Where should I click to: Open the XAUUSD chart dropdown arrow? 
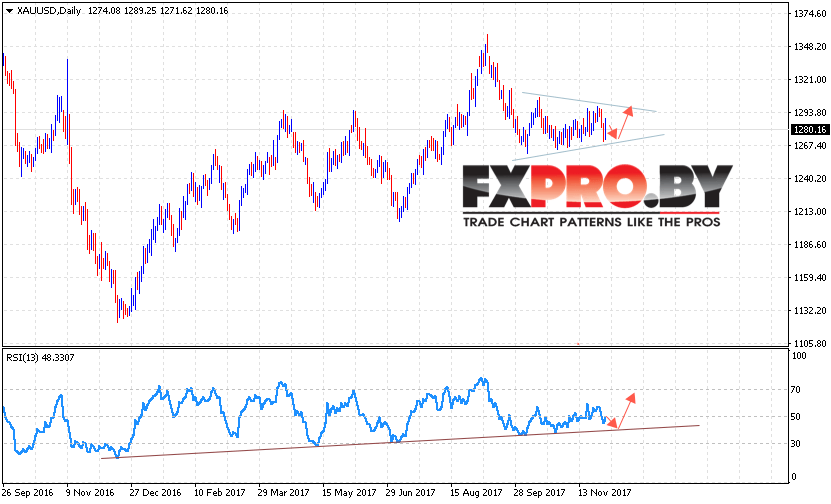(x=9, y=11)
